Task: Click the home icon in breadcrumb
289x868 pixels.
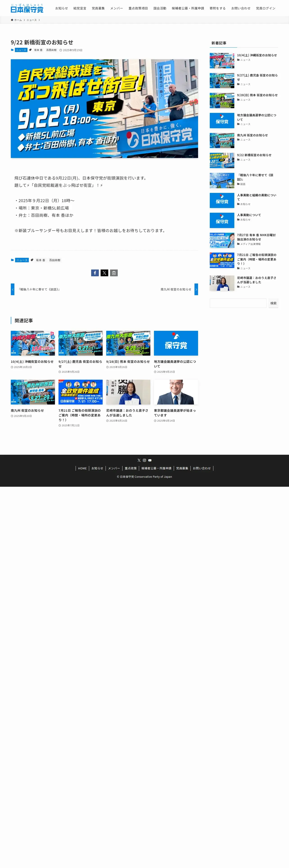Action: pyautogui.click(x=12, y=20)
